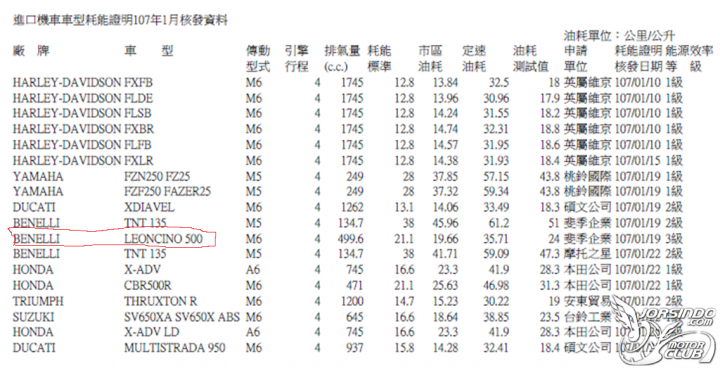The image size is (720, 368).
Task: Click model cell FXFB
Action: (x=138, y=83)
